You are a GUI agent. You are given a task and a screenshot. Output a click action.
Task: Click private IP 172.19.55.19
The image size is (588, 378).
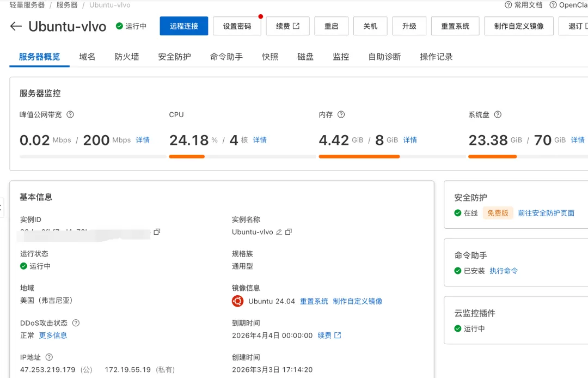(127, 369)
